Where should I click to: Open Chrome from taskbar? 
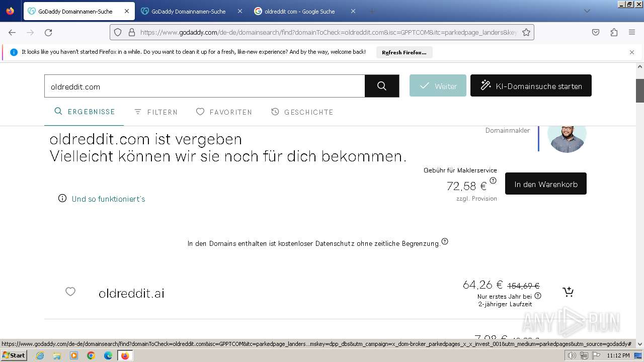91,355
